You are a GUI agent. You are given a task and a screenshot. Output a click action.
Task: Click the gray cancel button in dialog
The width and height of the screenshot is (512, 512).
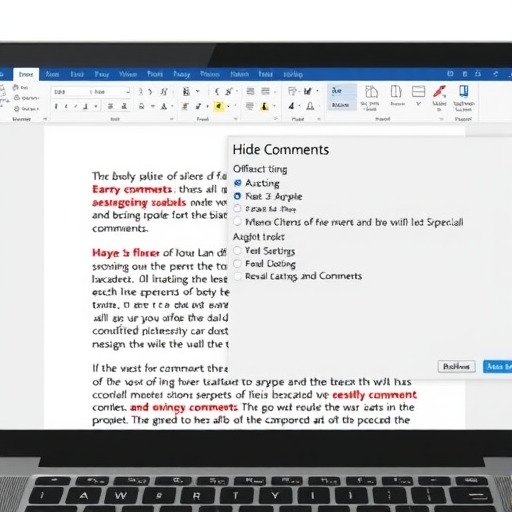pos(456,367)
